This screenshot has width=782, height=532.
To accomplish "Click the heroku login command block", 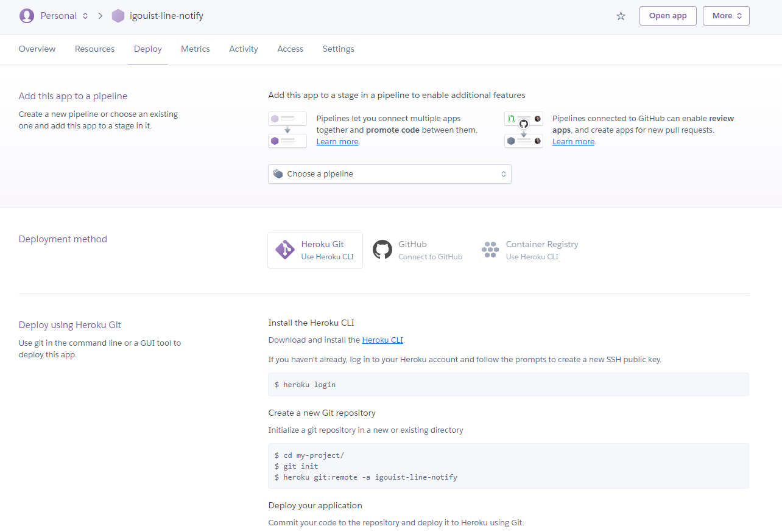I will point(509,385).
